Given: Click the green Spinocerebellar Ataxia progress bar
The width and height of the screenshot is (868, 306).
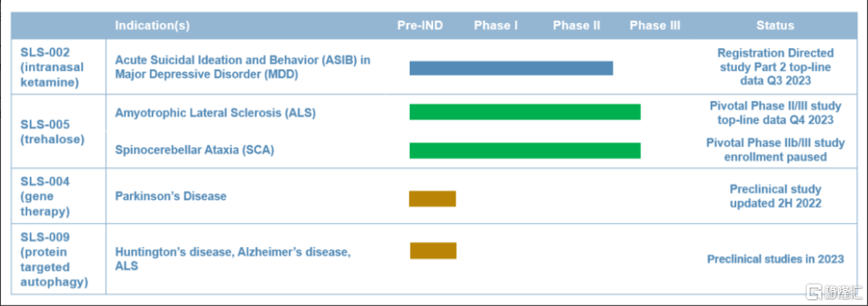Looking at the screenshot, I should (x=525, y=151).
